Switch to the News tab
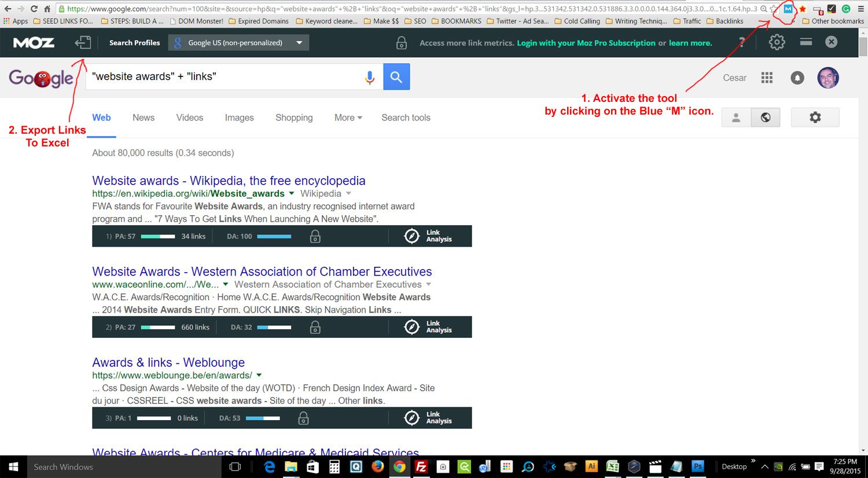 coord(144,117)
